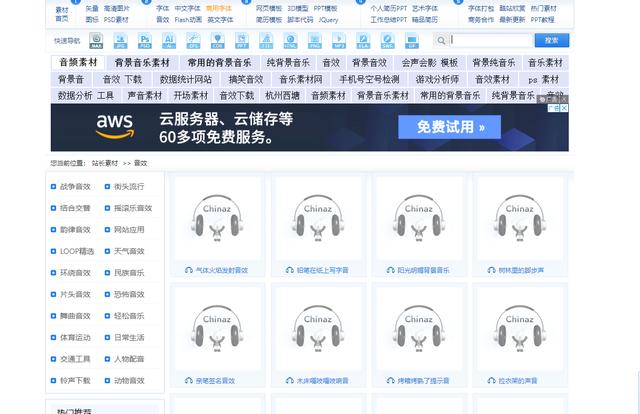The width and height of the screenshot is (640, 414).
Task: Open 体育运动 sidebar category
Action: 75,337
